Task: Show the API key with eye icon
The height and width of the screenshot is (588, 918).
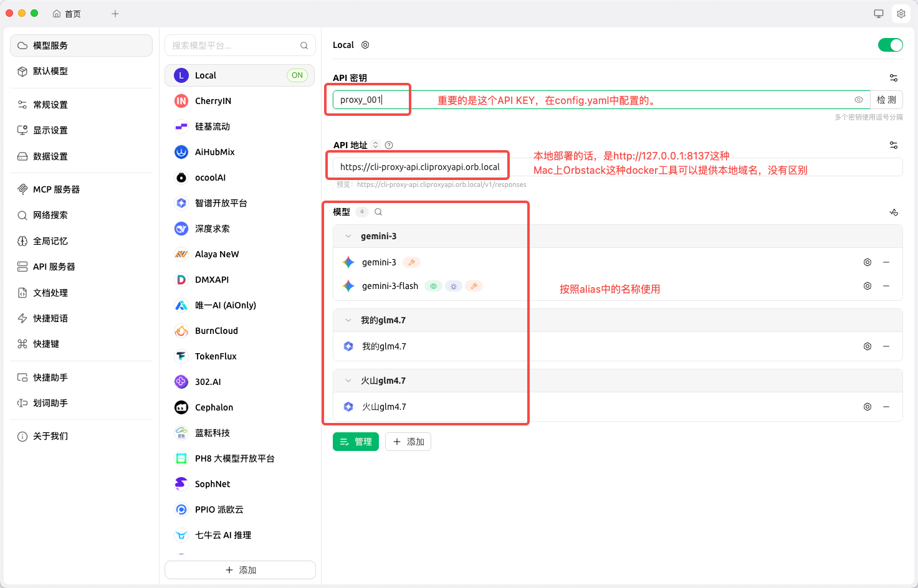Action: [859, 100]
